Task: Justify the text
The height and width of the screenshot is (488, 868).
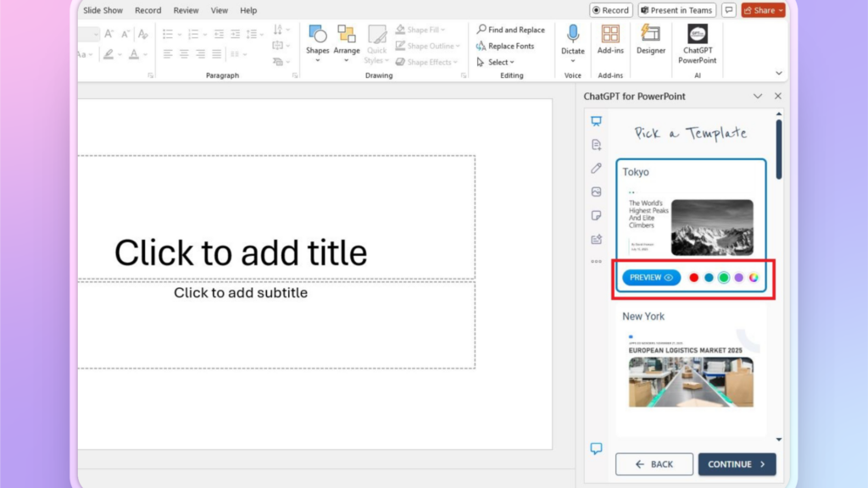Action: tap(216, 54)
